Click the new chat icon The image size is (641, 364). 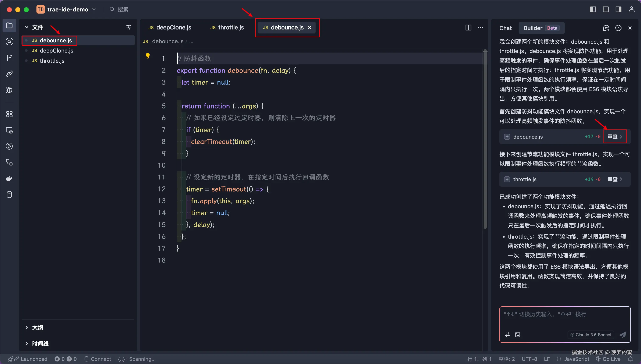tap(606, 28)
